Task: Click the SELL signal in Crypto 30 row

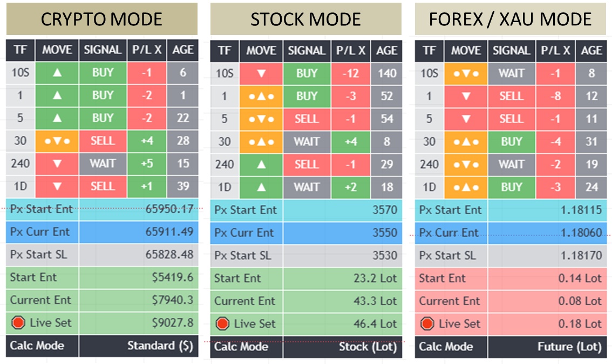Action: coord(103,141)
